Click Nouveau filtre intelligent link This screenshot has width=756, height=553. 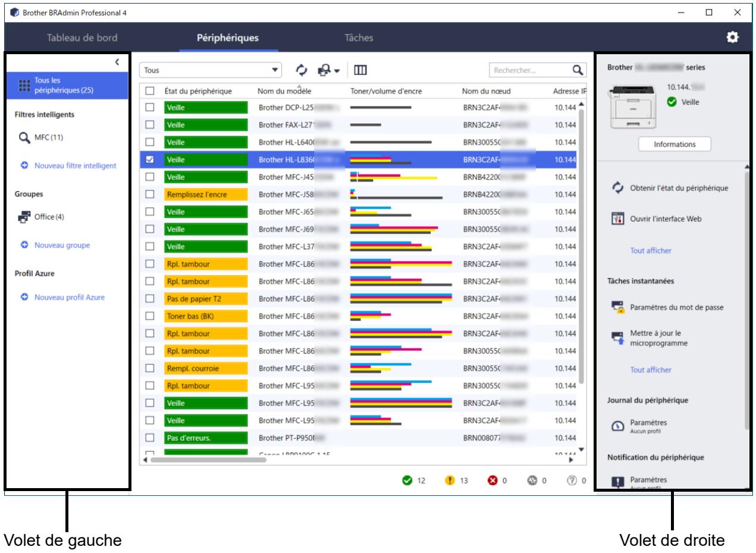coord(74,165)
